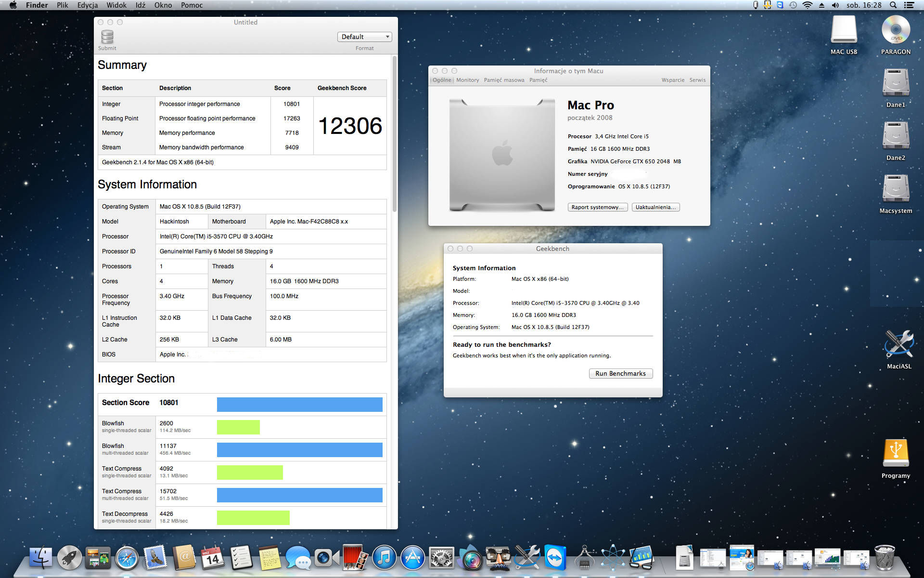924x578 pixels.
Task: Open FaceTime from the Dock
Action: click(327, 558)
